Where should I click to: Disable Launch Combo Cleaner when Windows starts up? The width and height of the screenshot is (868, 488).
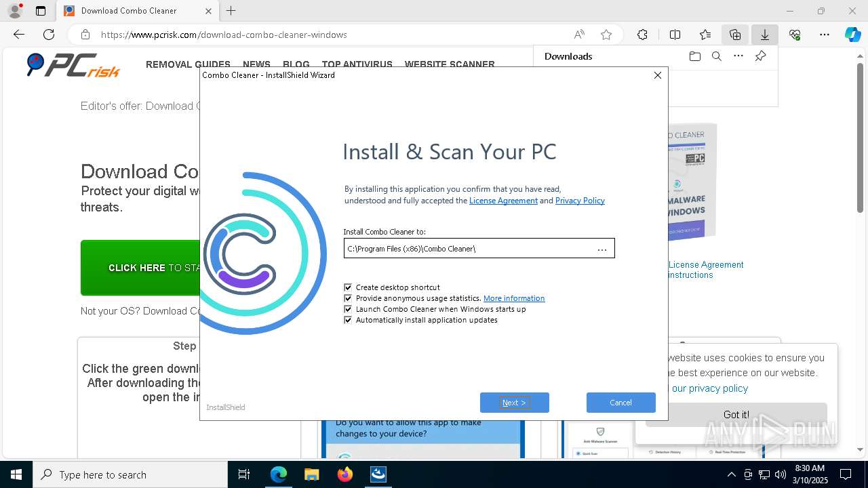[348, 309]
